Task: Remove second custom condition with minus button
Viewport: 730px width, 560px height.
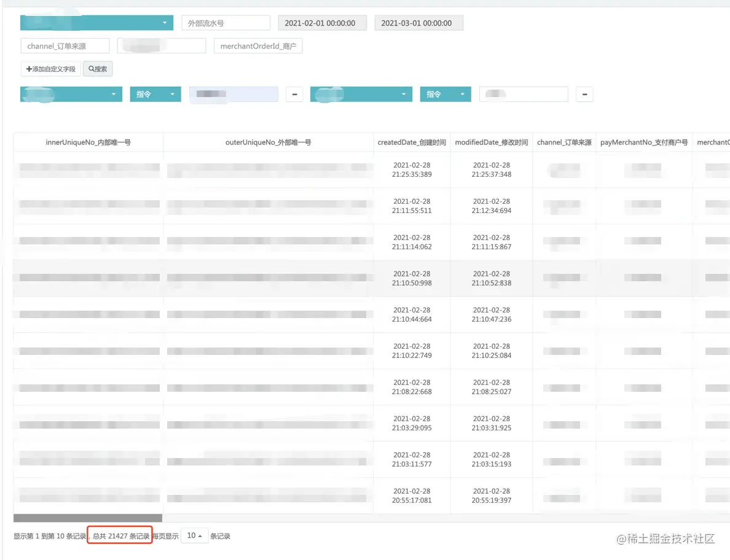Action: [x=584, y=94]
